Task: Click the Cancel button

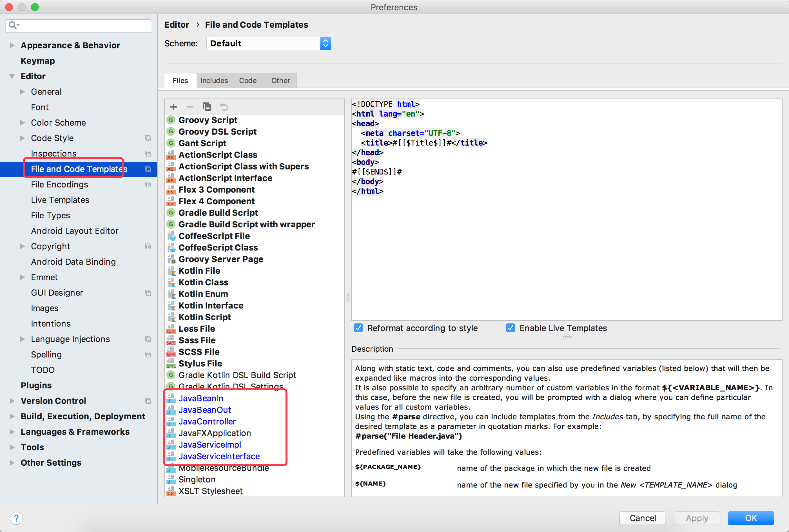Action: [642, 518]
